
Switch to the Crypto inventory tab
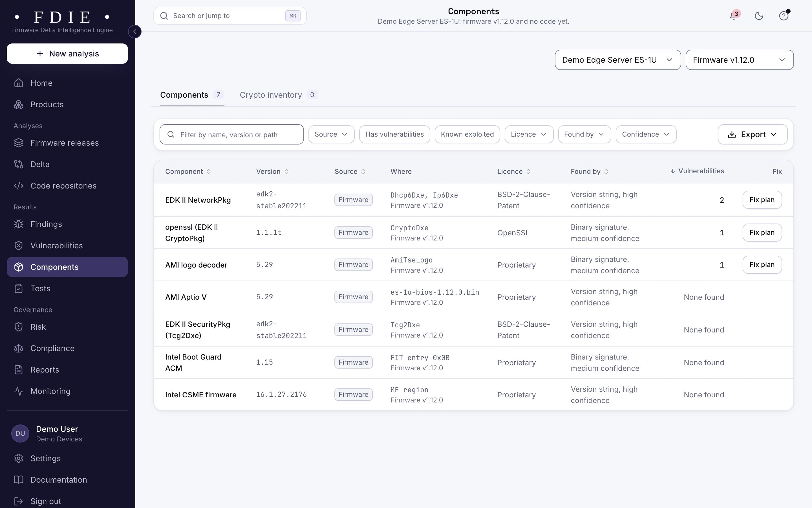pyautogui.click(x=279, y=95)
